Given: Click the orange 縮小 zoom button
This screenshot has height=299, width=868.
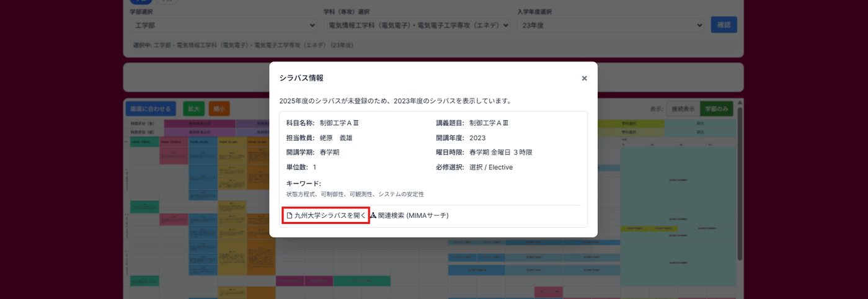Looking at the screenshot, I should [x=219, y=109].
